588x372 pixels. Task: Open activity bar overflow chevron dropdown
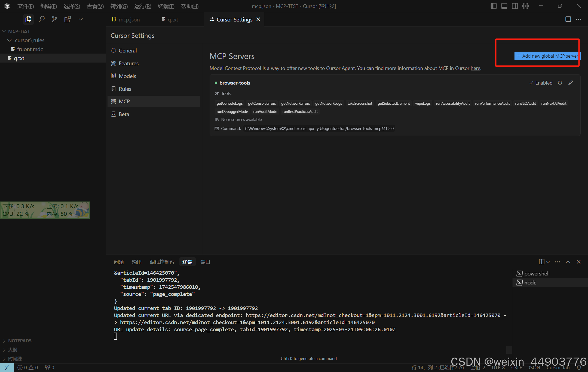[x=81, y=19]
